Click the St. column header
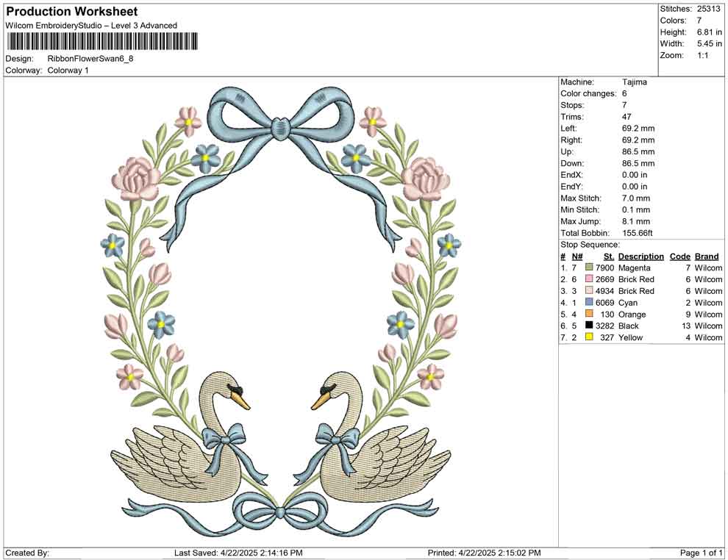The height and width of the screenshot is (560, 728). (x=607, y=256)
